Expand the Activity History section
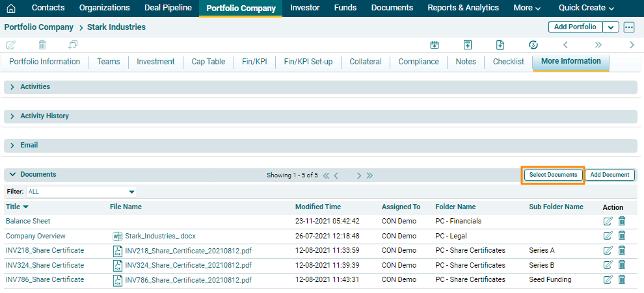 [x=12, y=116]
